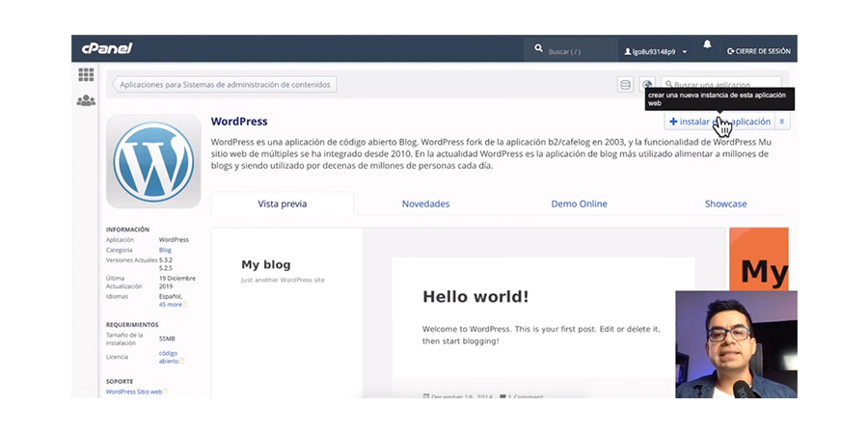
Task: Click the INFORMACIÓN section heading
Action: pos(128,230)
